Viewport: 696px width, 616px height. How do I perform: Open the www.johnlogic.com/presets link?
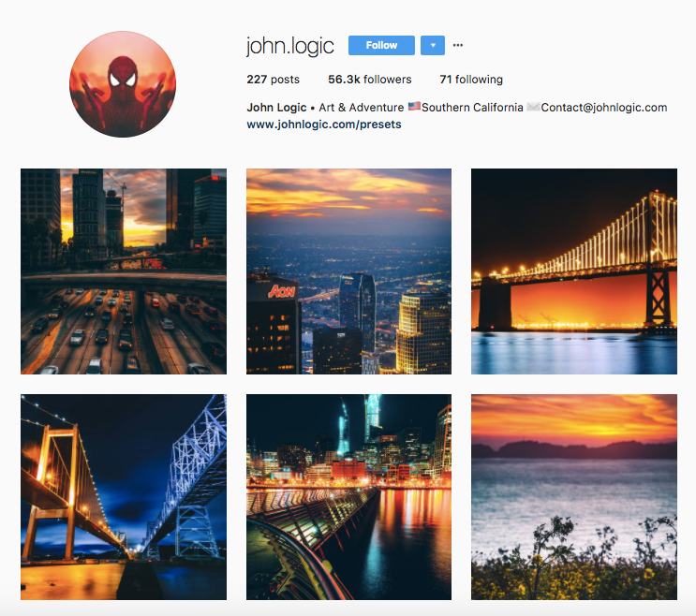tap(324, 125)
